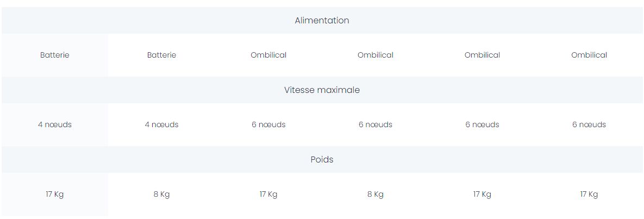Click 8 Kg in the fourth column
Viewport: 644px width, 219px height.
[376, 195]
